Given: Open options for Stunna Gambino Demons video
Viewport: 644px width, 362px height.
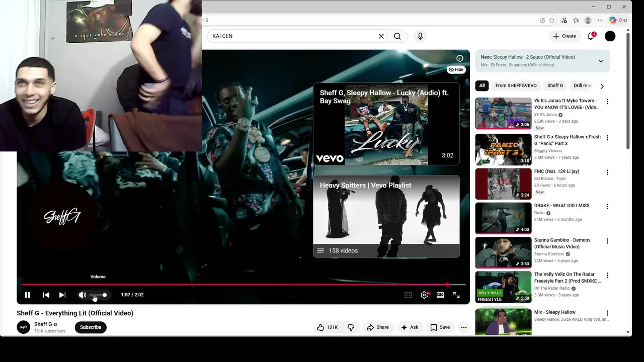Looking at the screenshot, I should click(607, 241).
